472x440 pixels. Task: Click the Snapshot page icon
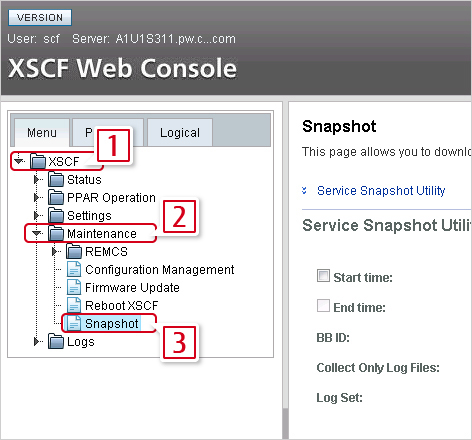tap(74, 323)
